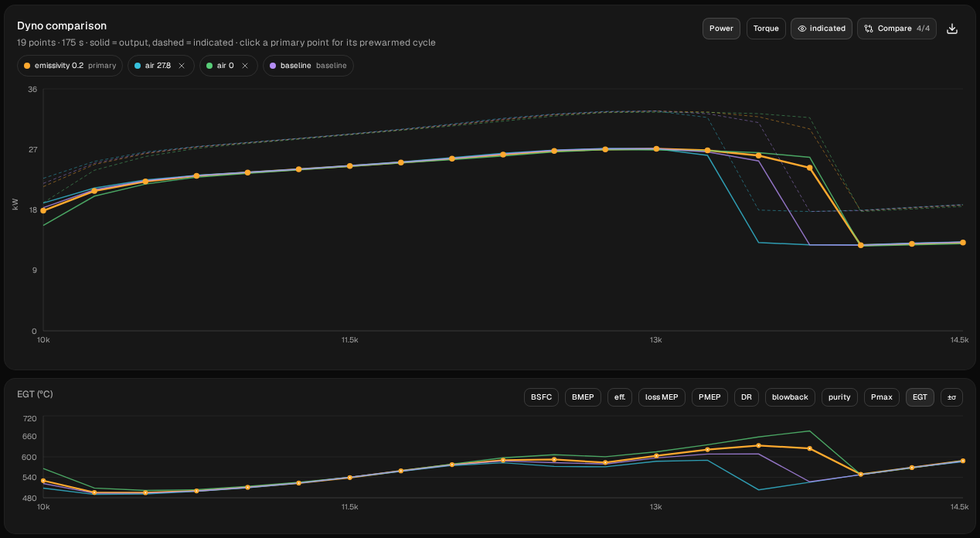Click the primary power point at 14.5k

point(962,243)
